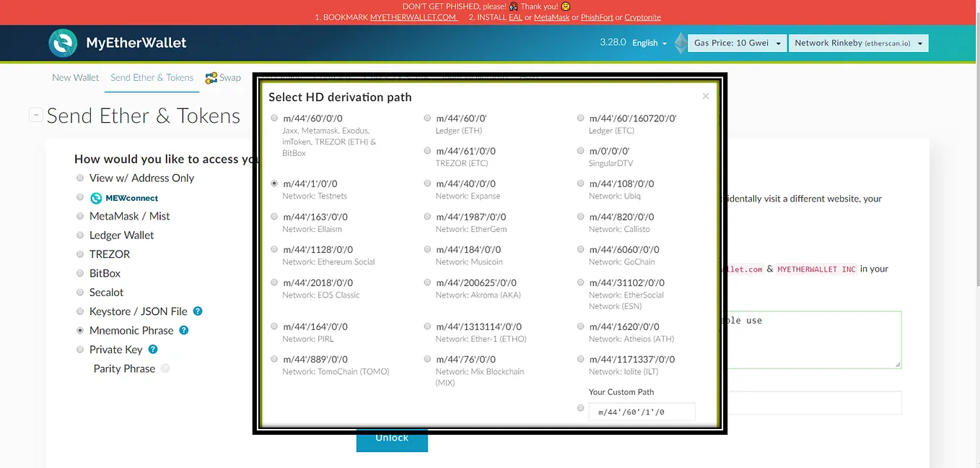Open MetaMask link in banner
This screenshot has height=468, width=980.
pos(551,17)
